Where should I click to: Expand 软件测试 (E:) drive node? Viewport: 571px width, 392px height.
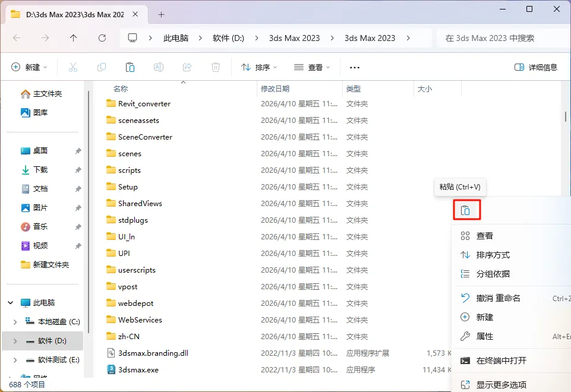[x=15, y=360]
